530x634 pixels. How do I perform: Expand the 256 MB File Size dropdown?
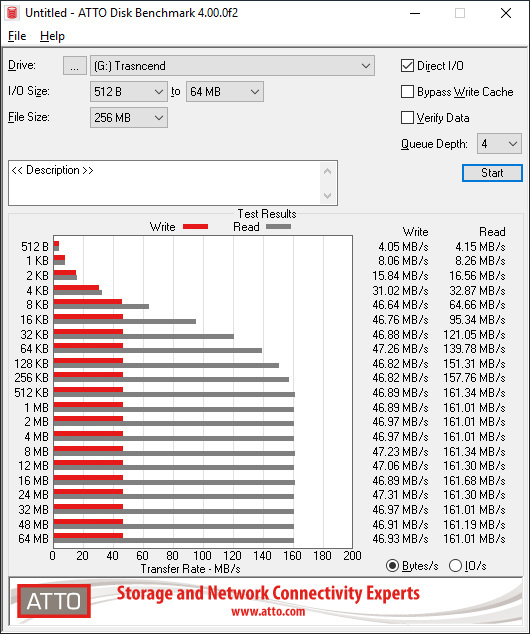pos(129,118)
